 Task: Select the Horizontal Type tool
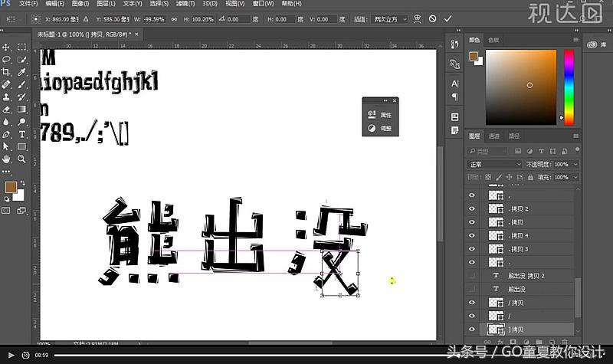point(22,134)
